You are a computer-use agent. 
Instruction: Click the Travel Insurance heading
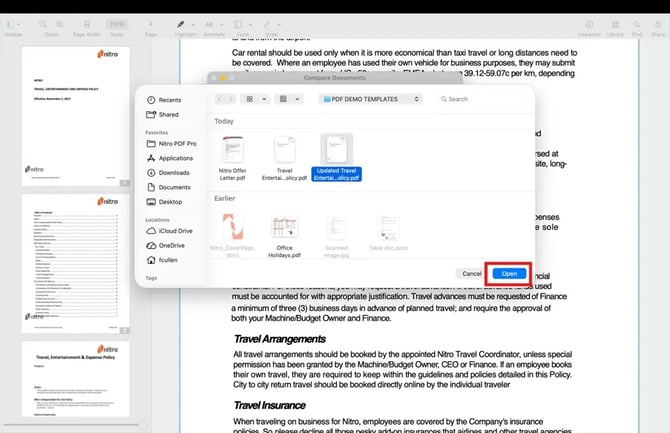[x=270, y=405]
